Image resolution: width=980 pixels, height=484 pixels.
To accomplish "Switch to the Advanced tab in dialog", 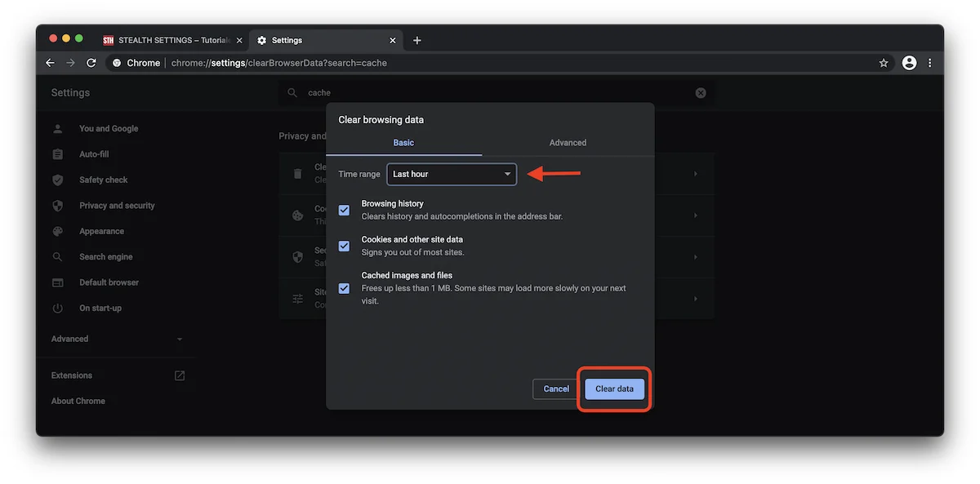I will tap(568, 143).
